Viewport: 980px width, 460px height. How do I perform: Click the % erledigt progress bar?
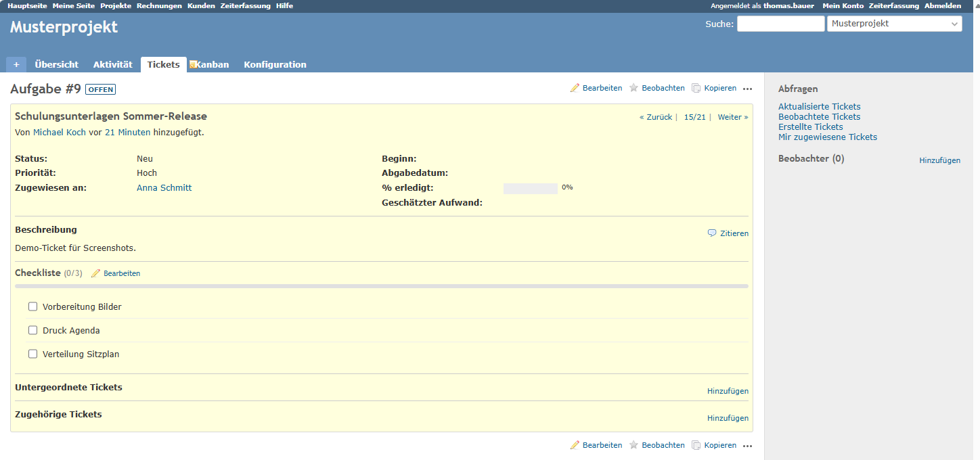[531, 187]
